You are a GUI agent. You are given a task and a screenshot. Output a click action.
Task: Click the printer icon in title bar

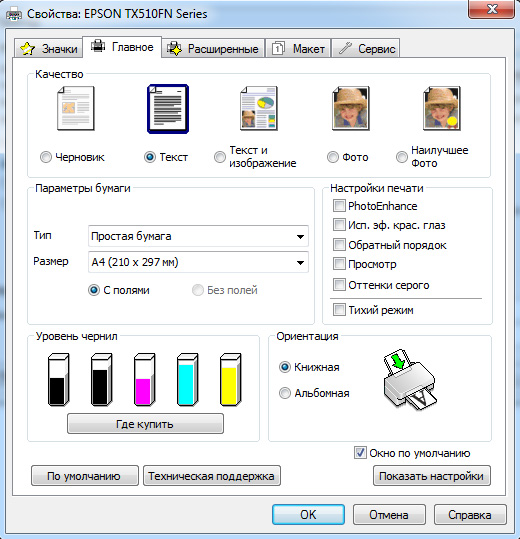point(14,14)
